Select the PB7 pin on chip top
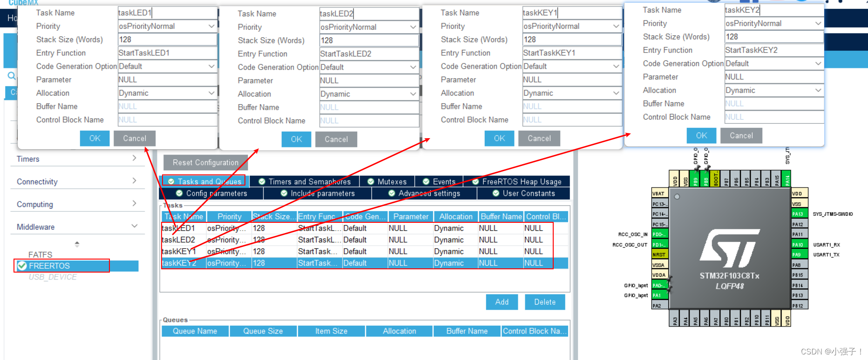The image size is (868, 360). click(726, 179)
